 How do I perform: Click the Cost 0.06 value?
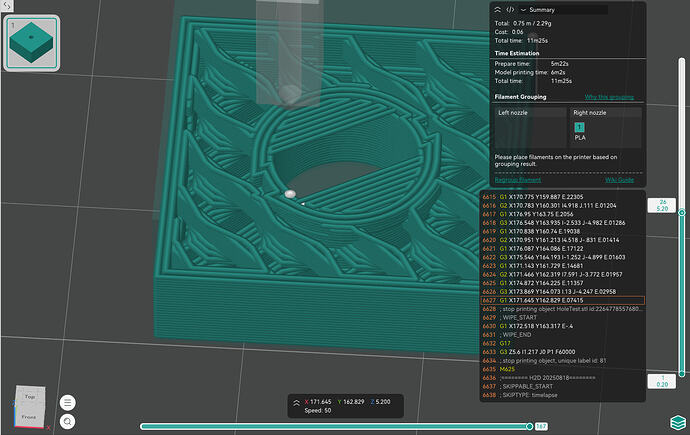tap(518, 32)
